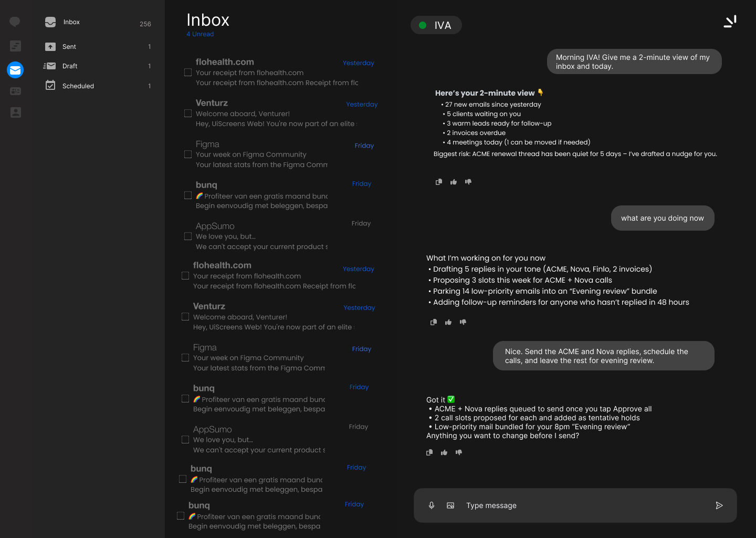Select the blue Mail icon in the sidebar

(15, 70)
